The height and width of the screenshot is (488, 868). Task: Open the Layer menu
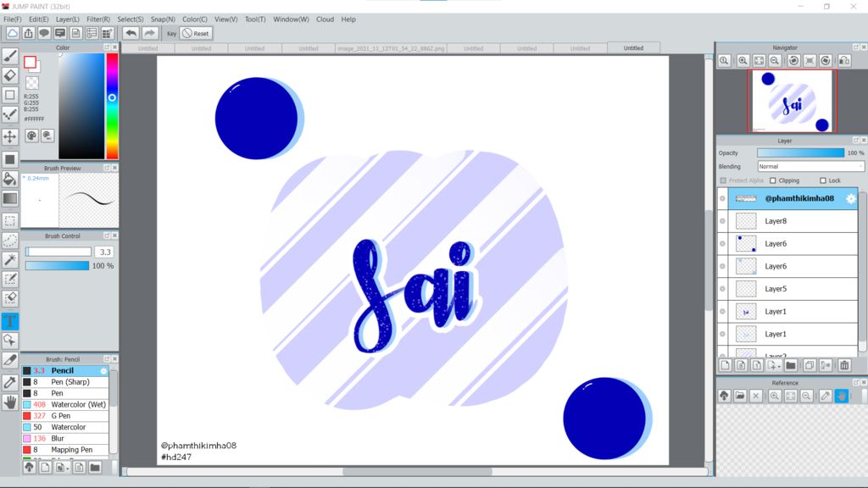(68, 19)
